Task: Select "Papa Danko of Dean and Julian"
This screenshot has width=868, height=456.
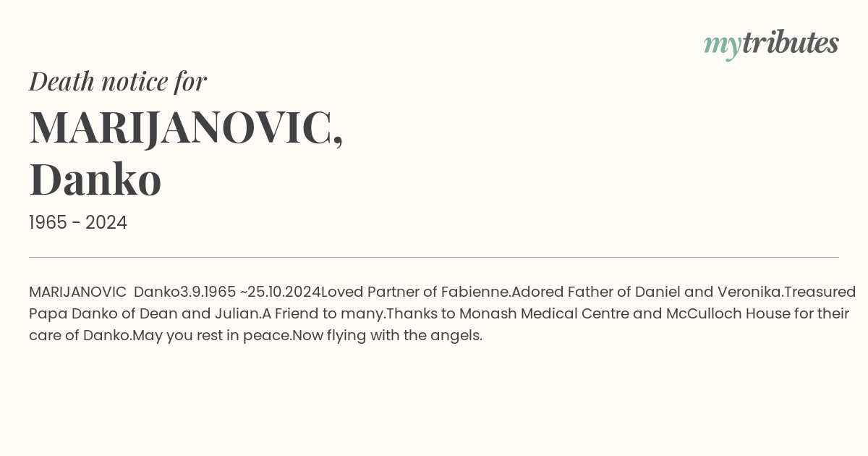Action: point(145,314)
